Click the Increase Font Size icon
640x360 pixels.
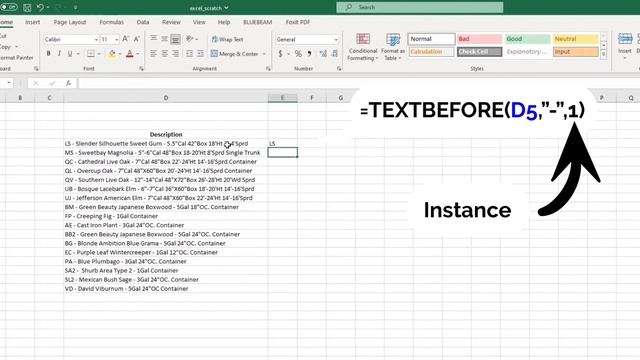[126, 39]
